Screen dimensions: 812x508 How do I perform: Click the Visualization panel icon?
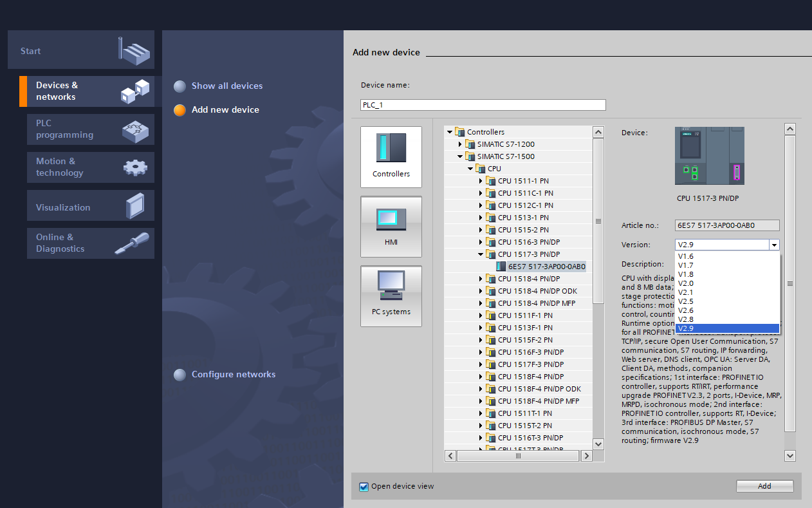(135, 206)
